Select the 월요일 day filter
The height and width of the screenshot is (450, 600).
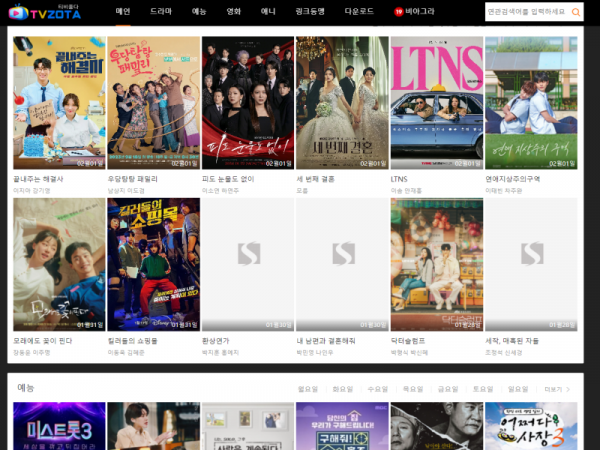pyautogui.click(x=309, y=389)
